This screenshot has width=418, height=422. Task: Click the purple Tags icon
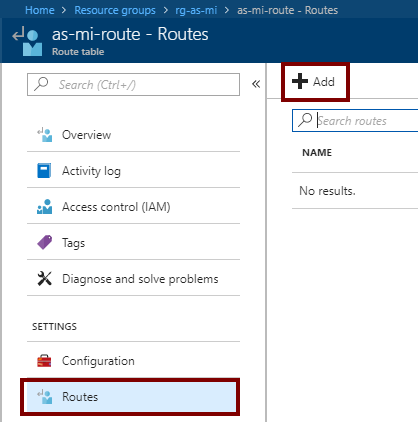pyautogui.click(x=45, y=242)
